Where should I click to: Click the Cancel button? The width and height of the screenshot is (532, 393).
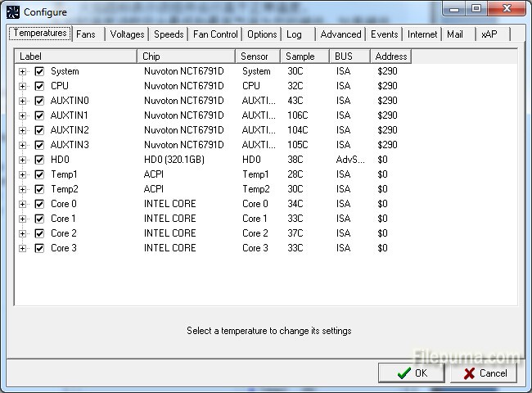484,373
